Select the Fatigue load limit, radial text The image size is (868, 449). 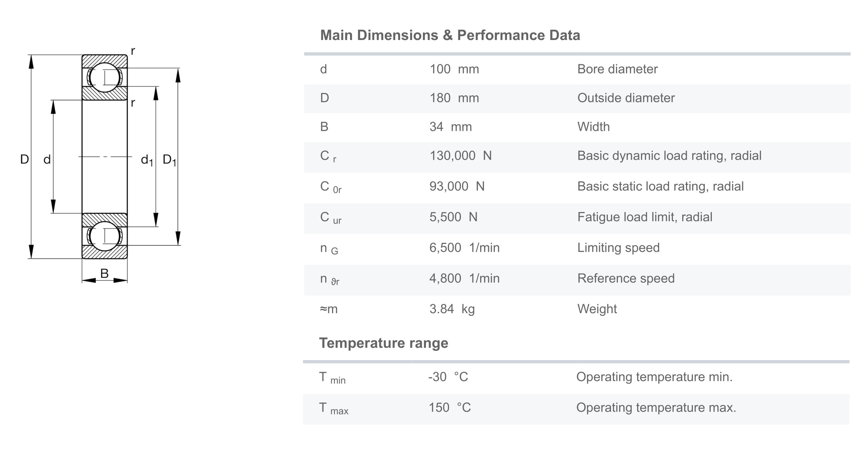pos(644,217)
